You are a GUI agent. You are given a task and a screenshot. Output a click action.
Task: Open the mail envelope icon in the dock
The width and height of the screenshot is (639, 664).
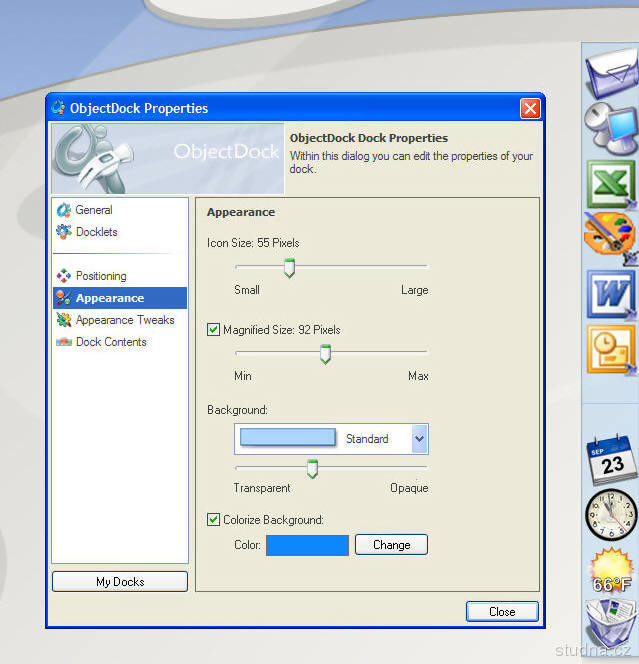click(x=612, y=72)
